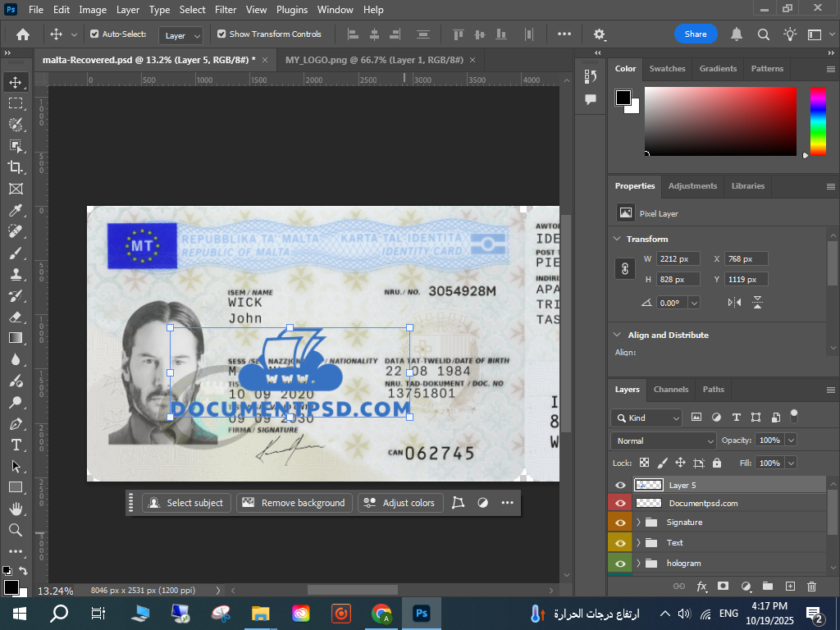Open the Filter menu

click(226, 10)
